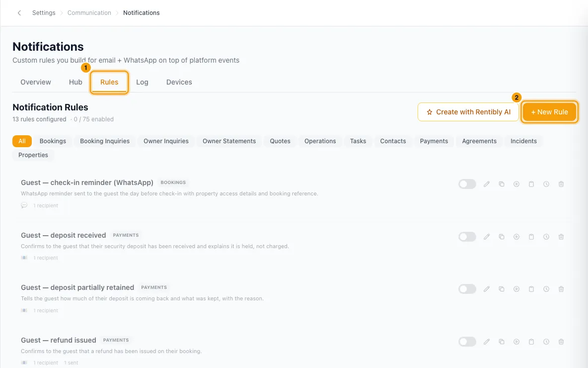Click the 'Guest — check-in reminder (WhatsApp)' title
This screenshot has height=368, width=588.
pyautogui.click(x=87, y=183)
